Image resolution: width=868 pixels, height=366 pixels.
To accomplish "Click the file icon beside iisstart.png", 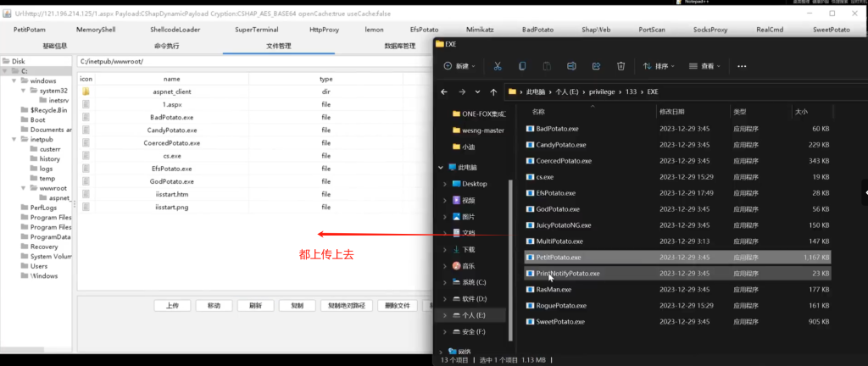I will [86, 207].
